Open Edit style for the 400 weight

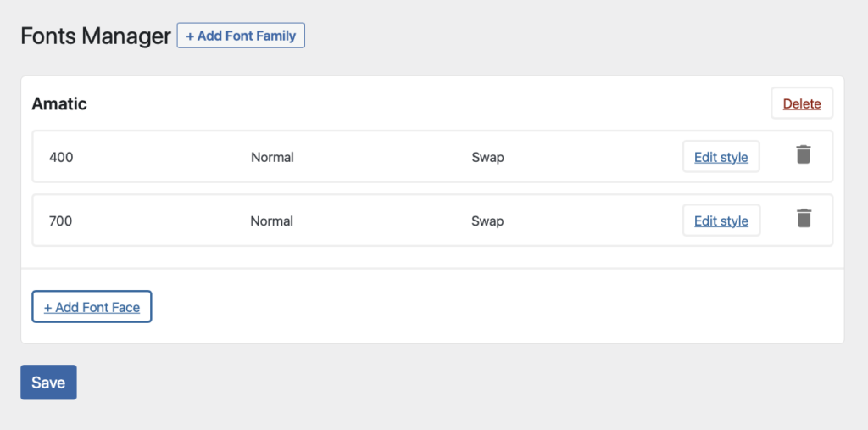coord(721,157)
